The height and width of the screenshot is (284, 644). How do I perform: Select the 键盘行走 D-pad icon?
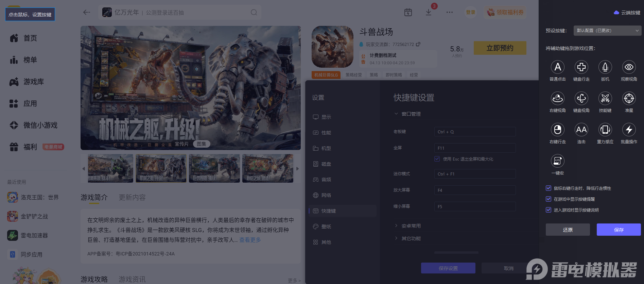pyautogui.click(x=581, y=67)
